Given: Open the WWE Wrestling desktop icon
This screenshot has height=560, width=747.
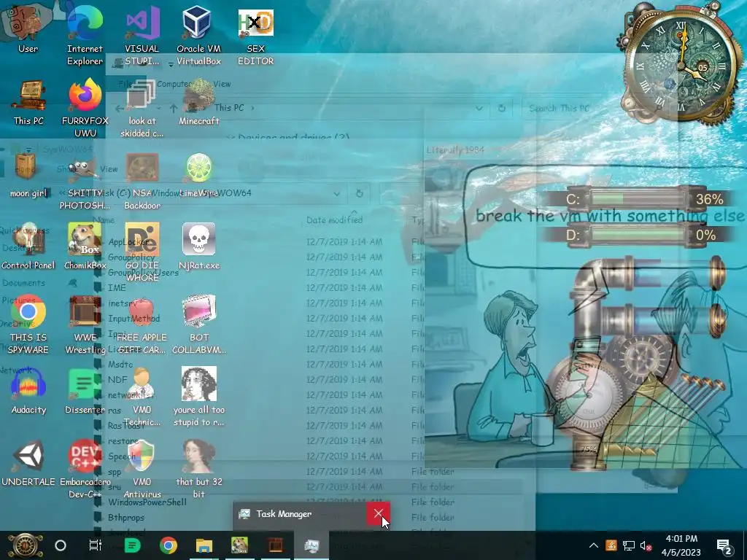Looking at the screenshot, I should pyautogui.click(x=85, y=324).
